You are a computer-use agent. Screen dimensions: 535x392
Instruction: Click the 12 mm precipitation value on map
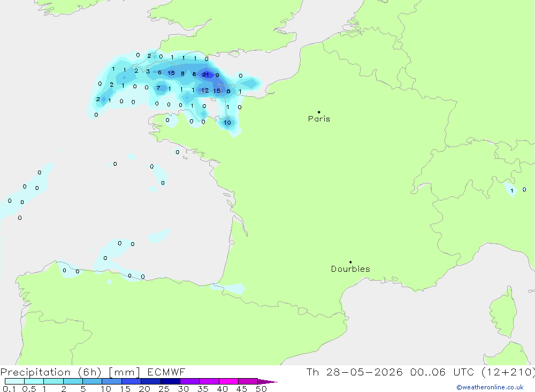pyautogui.click(x=205, y=90)
